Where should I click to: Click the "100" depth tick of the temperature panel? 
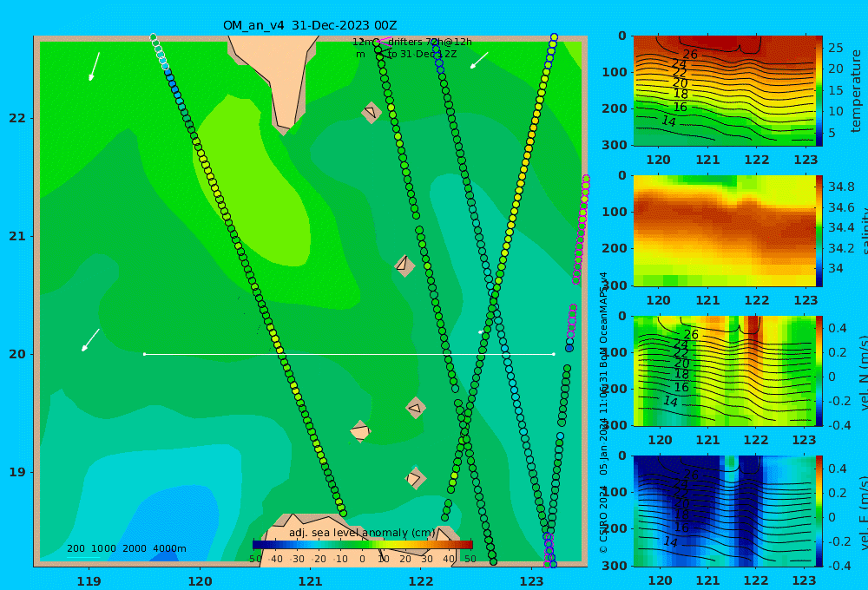tap(614, 72)
